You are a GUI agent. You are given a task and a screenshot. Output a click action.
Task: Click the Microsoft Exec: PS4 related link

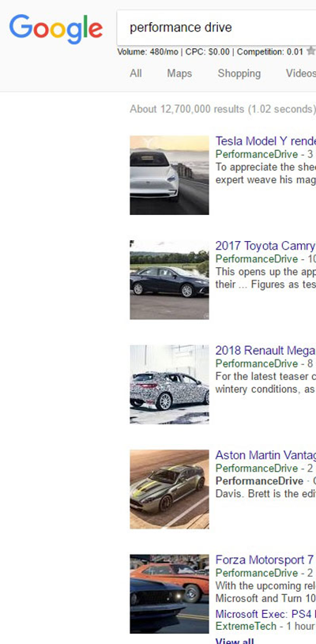pos(265,615)
